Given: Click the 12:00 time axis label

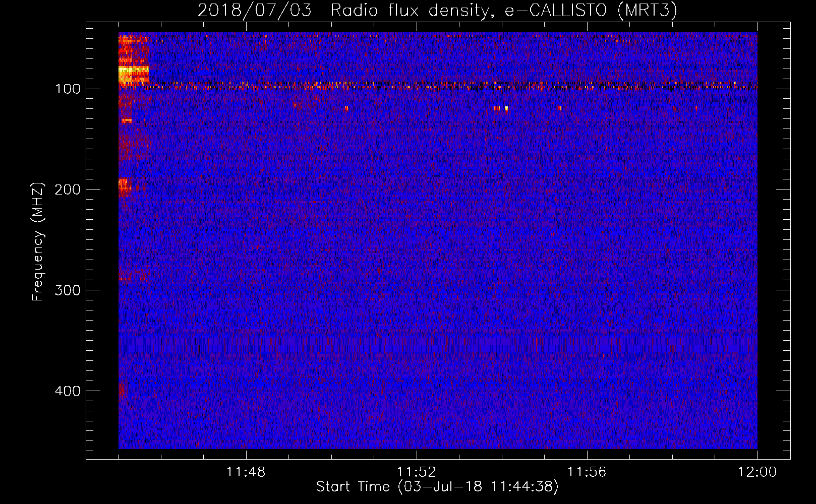Looking at the screenshot, I should pyautogui.click(x=757, y=472).
